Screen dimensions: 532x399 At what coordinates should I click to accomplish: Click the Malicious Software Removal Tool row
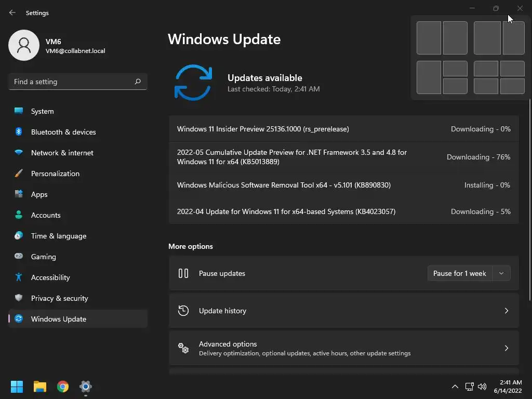coord(344,185)
